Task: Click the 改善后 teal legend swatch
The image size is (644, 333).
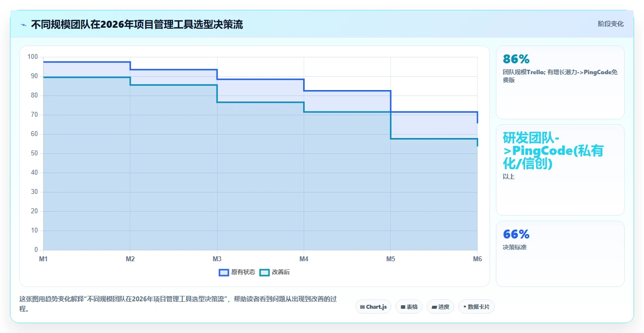Action: [x=265, y=272]
